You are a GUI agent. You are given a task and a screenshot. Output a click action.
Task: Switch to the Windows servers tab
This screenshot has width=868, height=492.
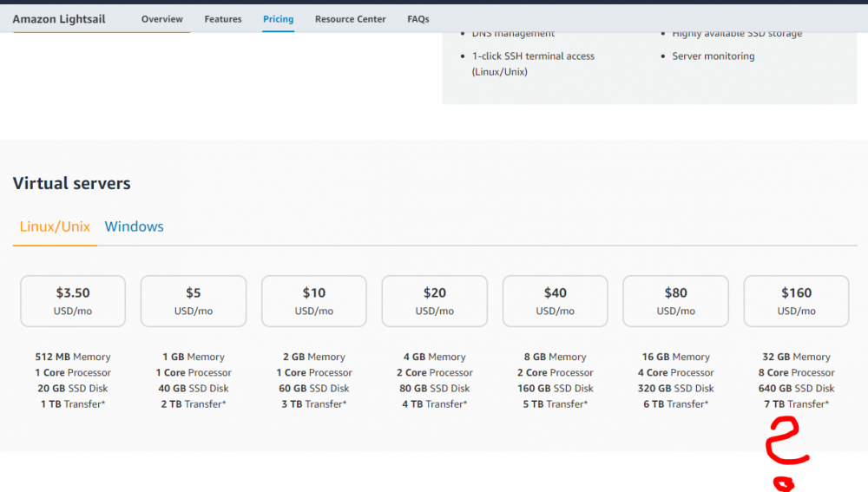[x=134, y=226]
